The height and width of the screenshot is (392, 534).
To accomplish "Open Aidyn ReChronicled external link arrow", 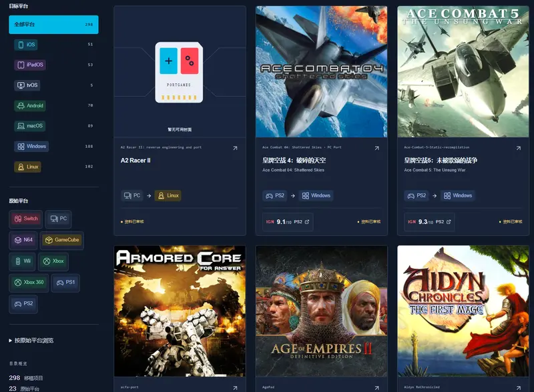I will [519, 388].
